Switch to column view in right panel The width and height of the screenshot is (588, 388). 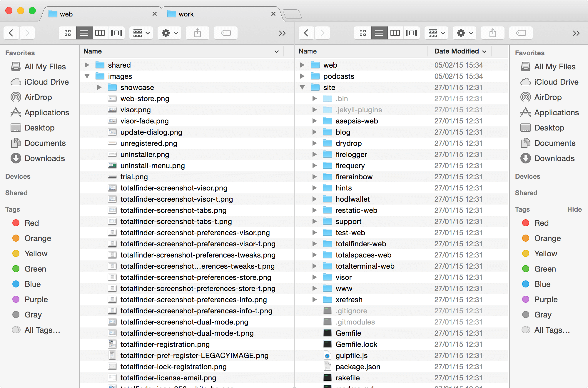395,33
